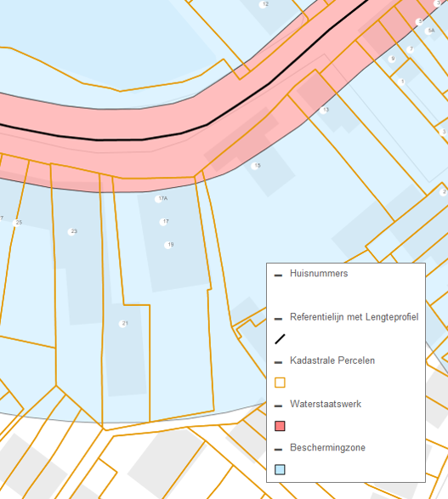Click the light blue Beschermingzone legend swatch
Viewport: 448px width, 499px height.
click(x=280, y=469)
